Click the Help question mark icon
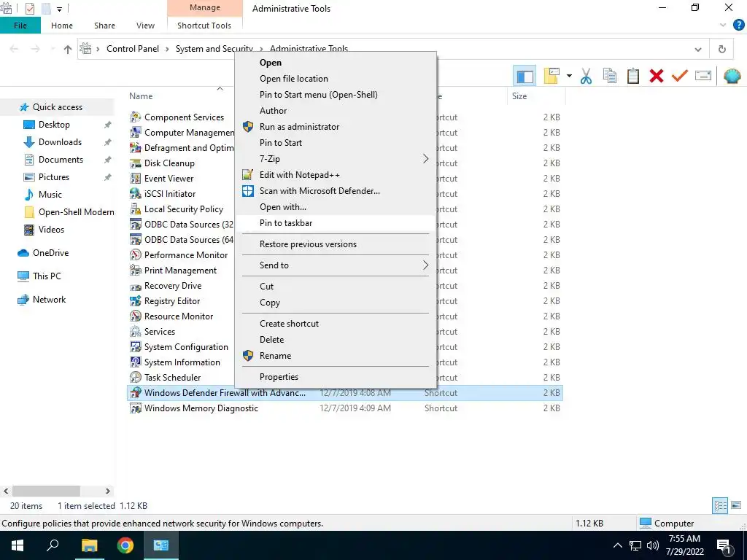This screenshot has height=560, width=747. [738, 26]
